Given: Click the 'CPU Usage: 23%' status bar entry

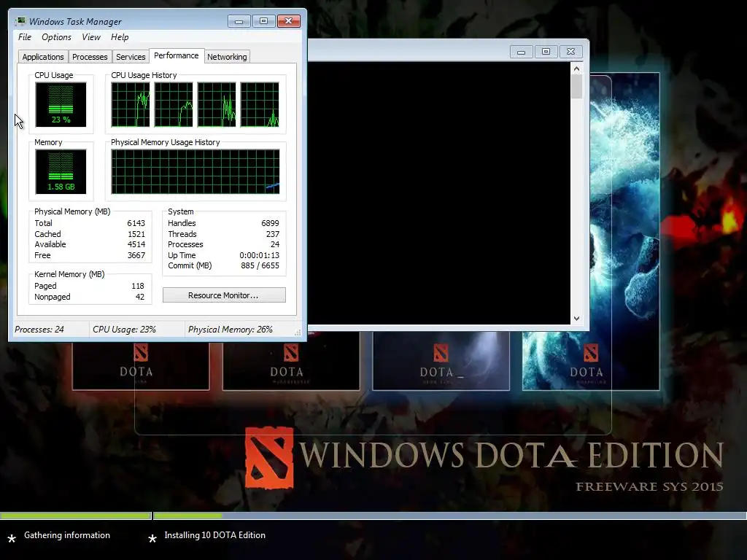Looking at the screenshot, I should pyautogui.click(x=124, y=330).
